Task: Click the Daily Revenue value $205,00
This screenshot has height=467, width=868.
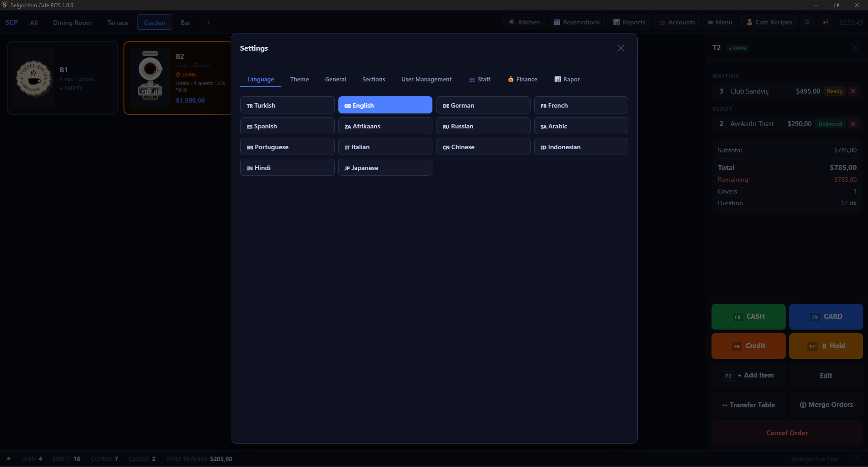Action: coord(221,459)
